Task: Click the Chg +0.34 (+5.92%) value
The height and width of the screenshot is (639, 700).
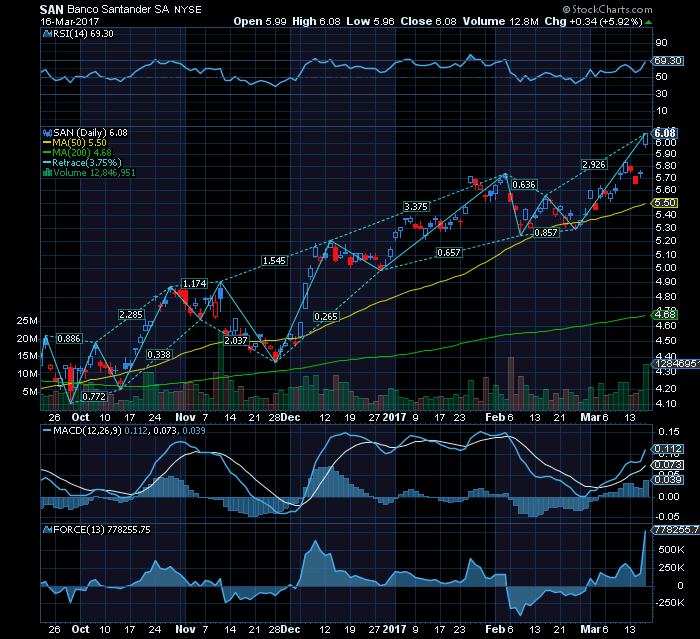Action: pos(593,21)
